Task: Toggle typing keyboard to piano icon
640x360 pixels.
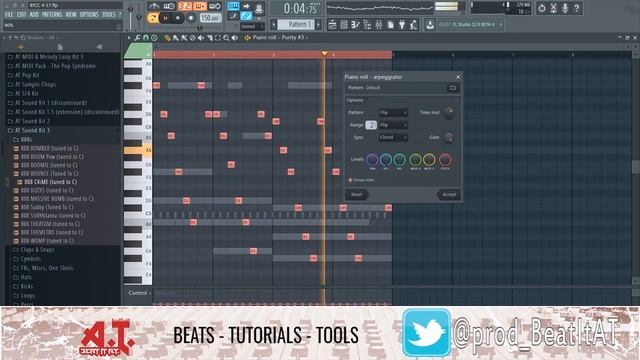Action: point(233,6)
